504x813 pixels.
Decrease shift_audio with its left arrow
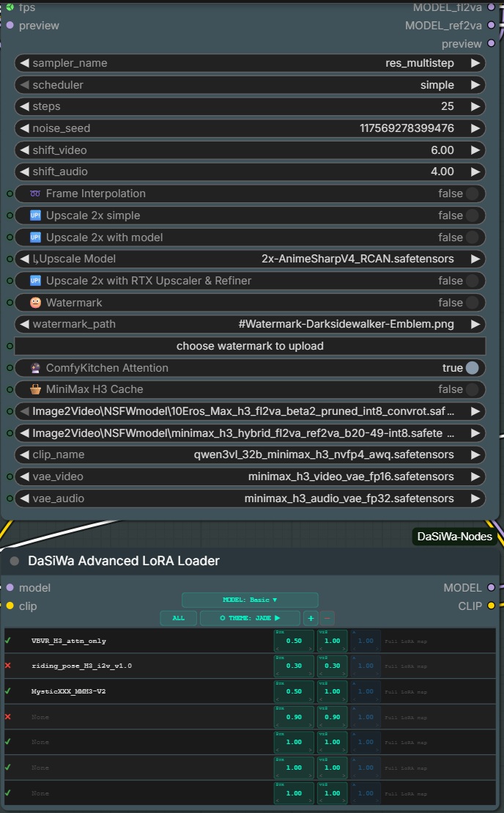24,172
